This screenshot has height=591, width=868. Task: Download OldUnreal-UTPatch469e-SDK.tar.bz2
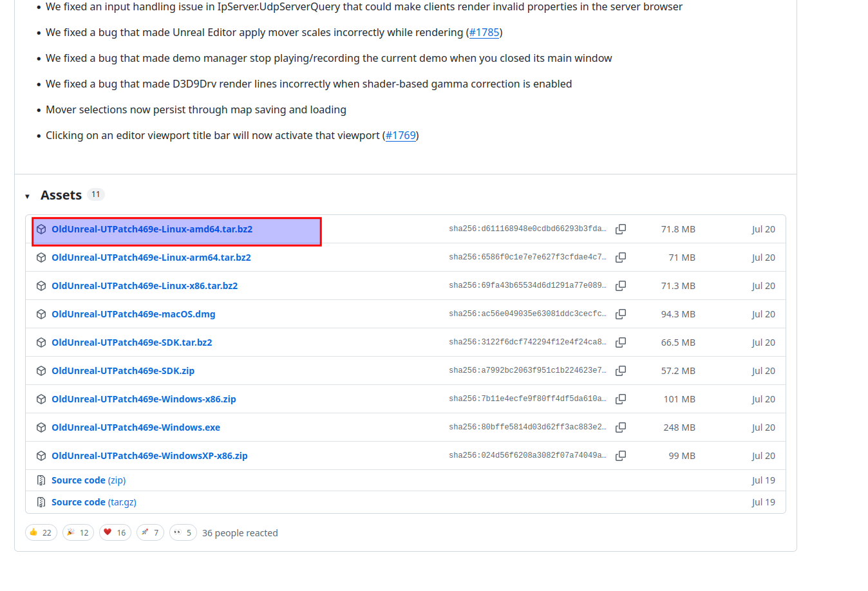pyautogui.click(x=131, y=342)
